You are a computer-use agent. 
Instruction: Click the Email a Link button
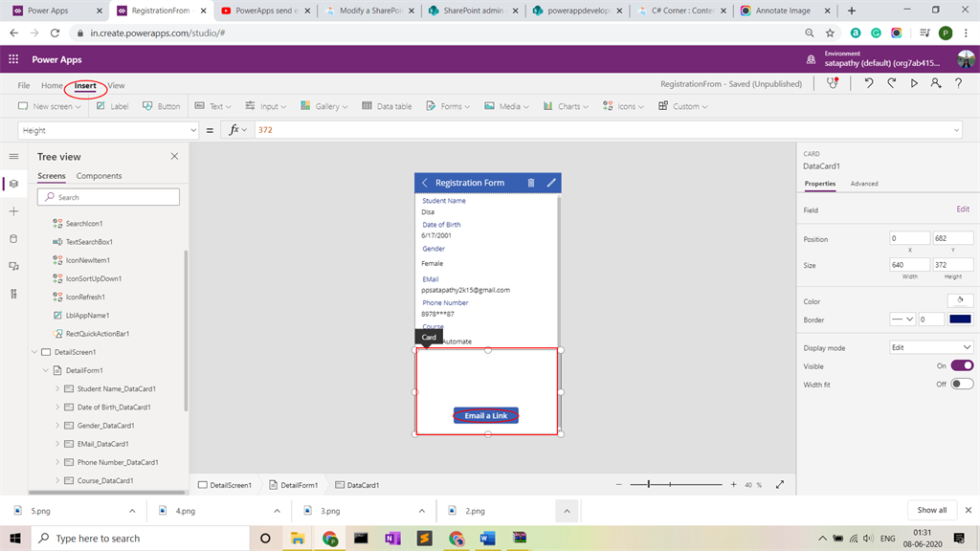point(486,414)
